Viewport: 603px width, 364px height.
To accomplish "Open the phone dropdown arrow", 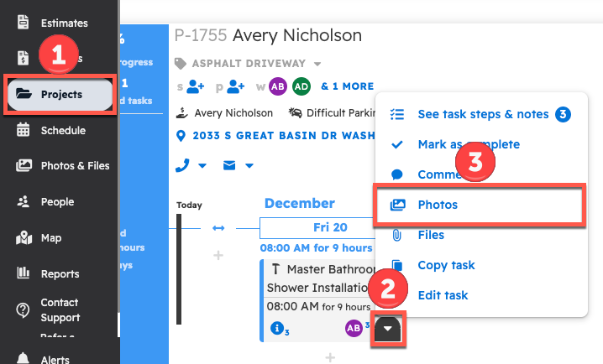I will (202, 165).
